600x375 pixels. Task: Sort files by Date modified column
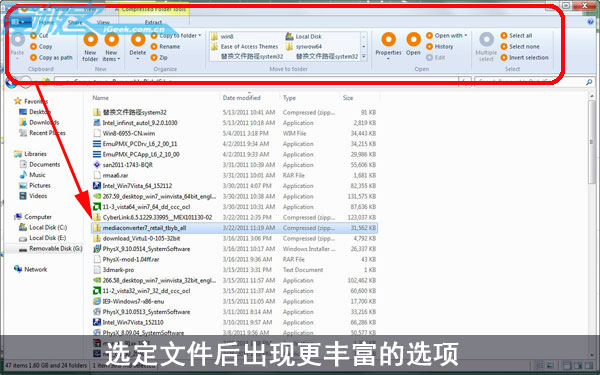pos(241,98)
